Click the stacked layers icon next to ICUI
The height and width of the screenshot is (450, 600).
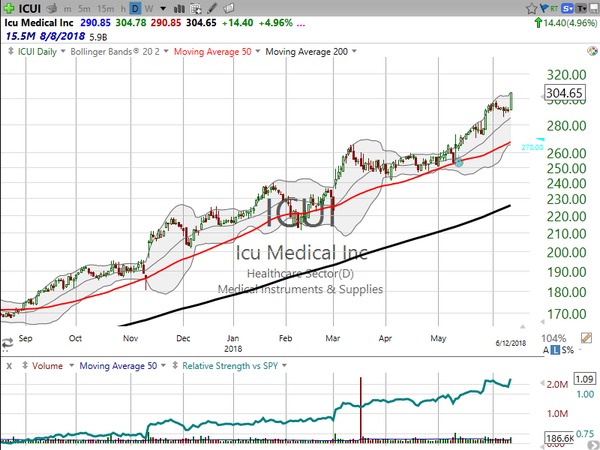coord(50,8)
